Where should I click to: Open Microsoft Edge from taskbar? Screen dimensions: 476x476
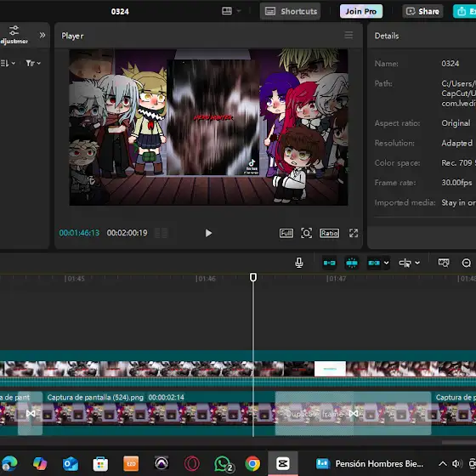[9, 463]
